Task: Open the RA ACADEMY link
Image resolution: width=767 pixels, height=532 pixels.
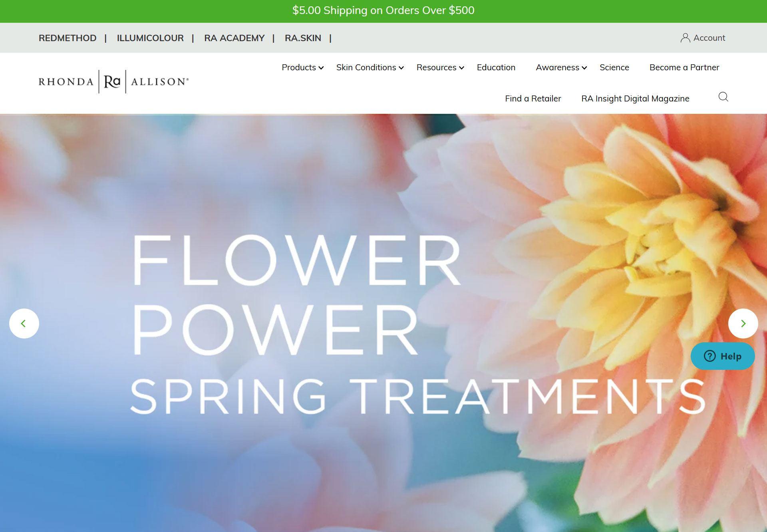Action: click(234, 38)
